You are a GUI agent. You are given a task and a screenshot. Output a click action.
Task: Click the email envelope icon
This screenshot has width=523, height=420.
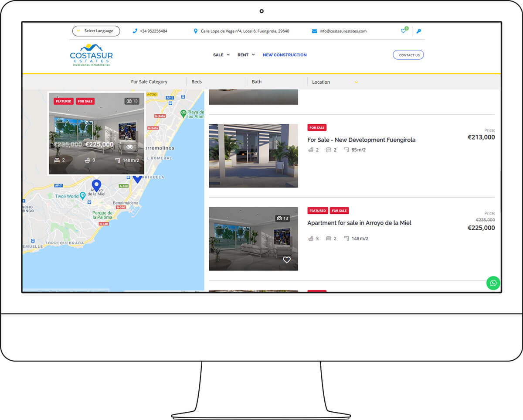314,31
